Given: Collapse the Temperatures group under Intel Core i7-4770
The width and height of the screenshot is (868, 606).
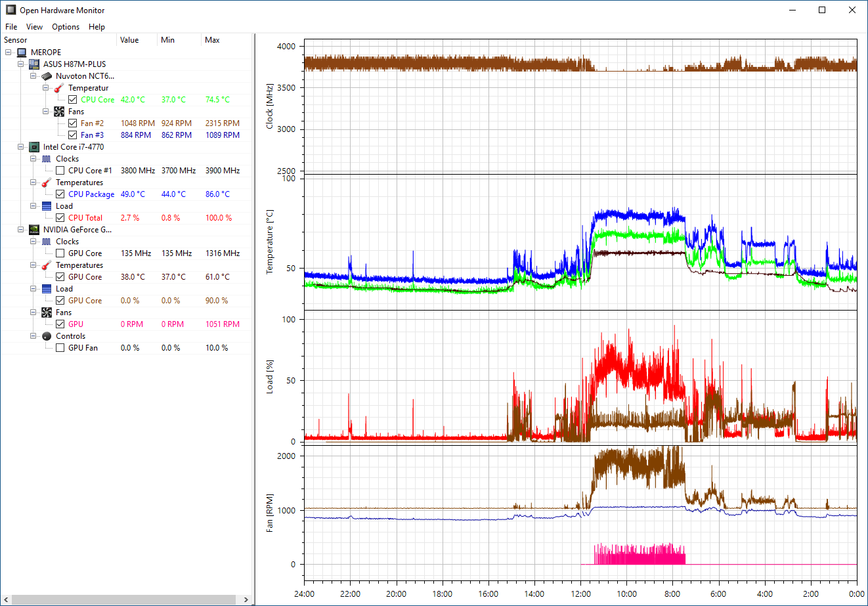Looking at the screenshot, I should [33, 183].
